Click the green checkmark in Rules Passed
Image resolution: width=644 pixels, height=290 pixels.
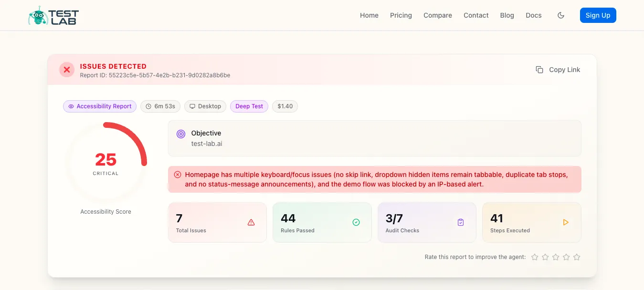tap(356, 222)
